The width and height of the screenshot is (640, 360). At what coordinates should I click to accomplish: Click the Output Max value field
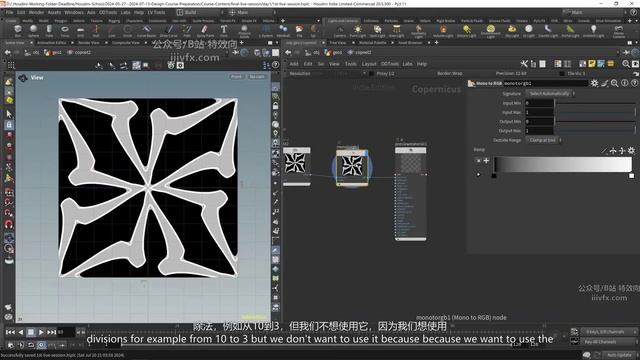coord(539,131)
